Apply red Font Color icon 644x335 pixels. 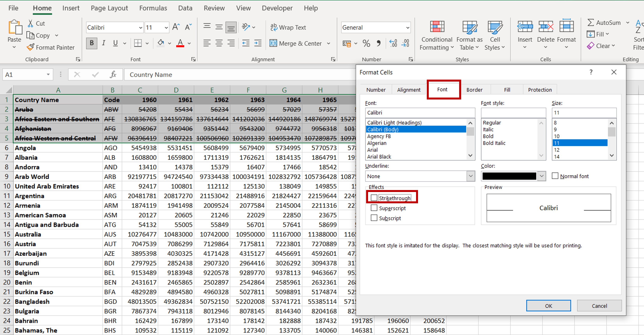point(180,43)
